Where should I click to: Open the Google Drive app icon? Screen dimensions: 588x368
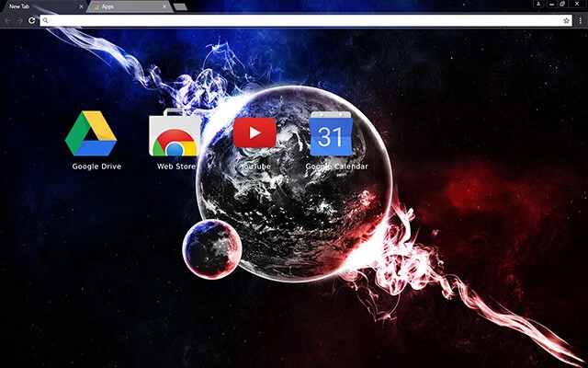coord(91,133)
